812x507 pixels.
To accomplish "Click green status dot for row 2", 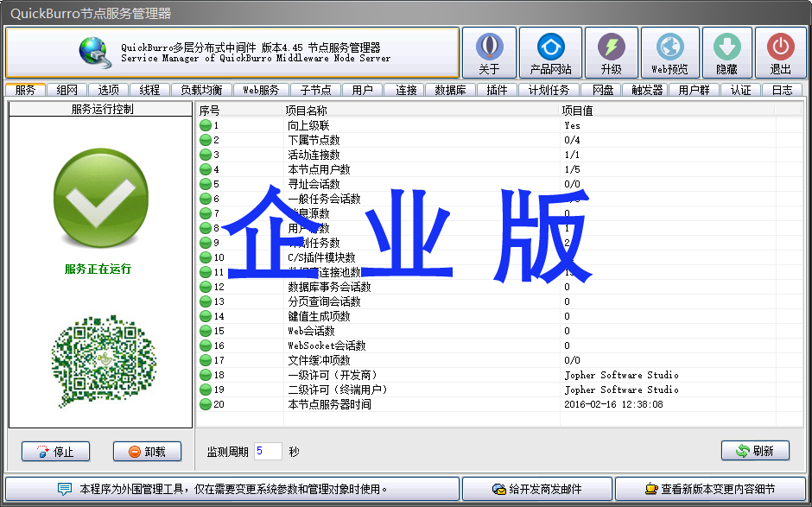I will (x=206, y=140).
